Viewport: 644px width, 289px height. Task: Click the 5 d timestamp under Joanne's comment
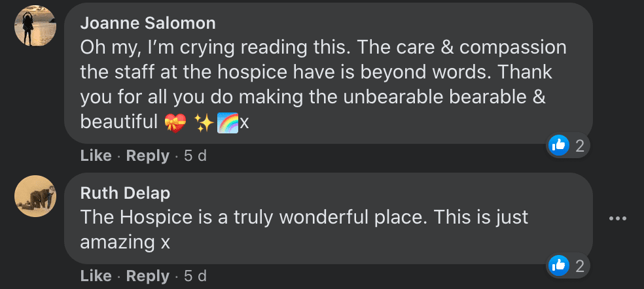pyautogui.click(x=195, y=156)
